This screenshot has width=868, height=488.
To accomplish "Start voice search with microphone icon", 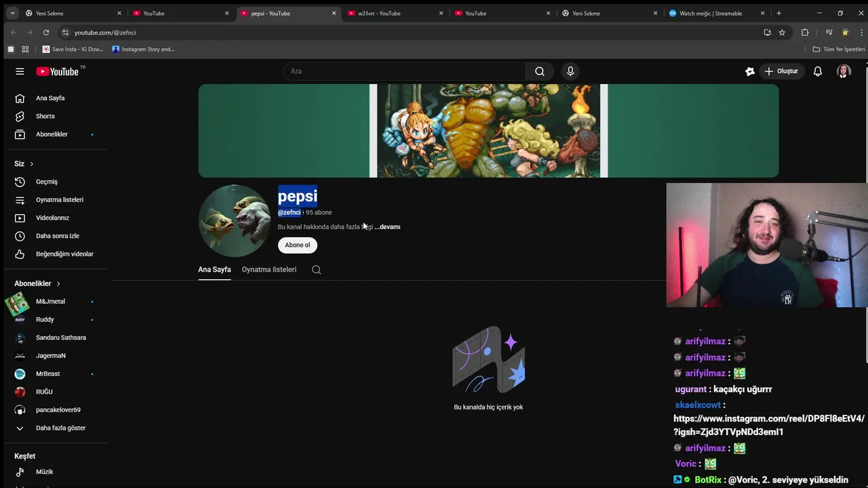I will click(570, 71).
